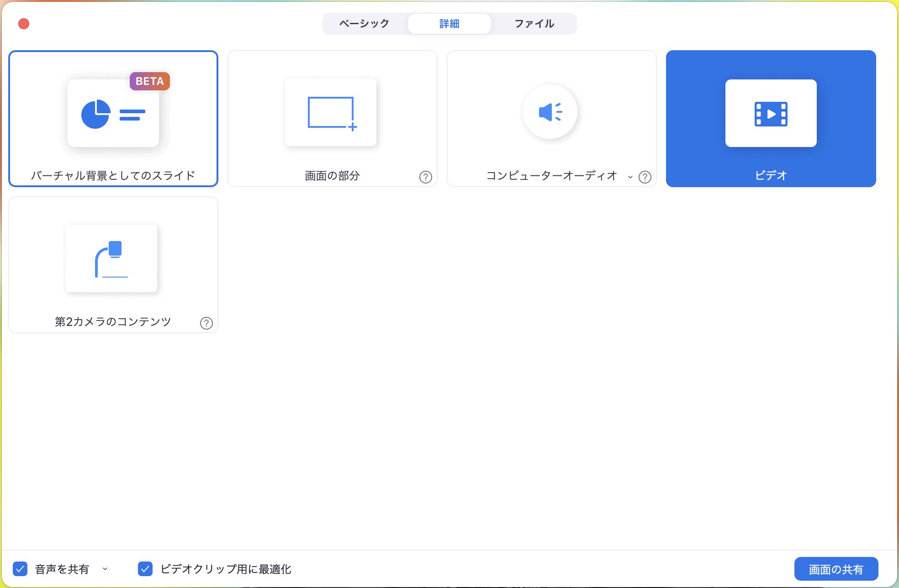The image size is (899, 588).
Task: Click the 画面の共有 button
Action: click(836, 569)
